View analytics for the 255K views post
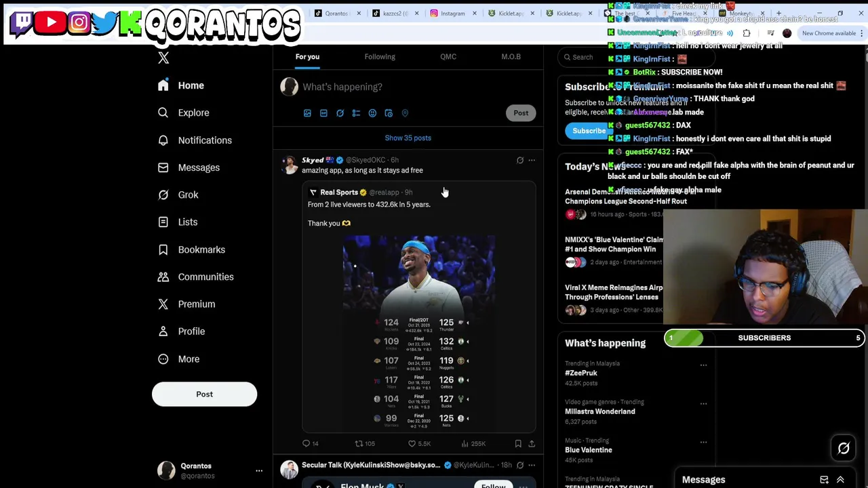The width and height of the screenshot is (868, 488). [x=473, y=444]
